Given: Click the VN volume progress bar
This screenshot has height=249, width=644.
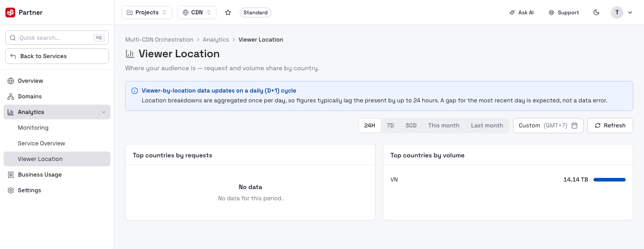Looking at the screenshot, I should 610,180.
